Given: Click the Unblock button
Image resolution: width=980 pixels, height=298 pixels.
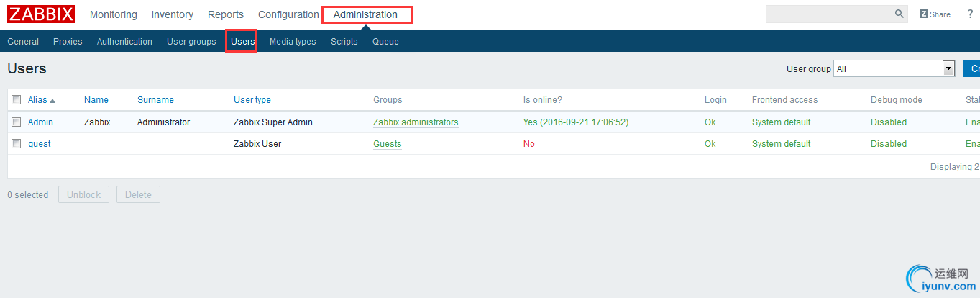Looking at the screenshot, I should click(x=84, y=194).
